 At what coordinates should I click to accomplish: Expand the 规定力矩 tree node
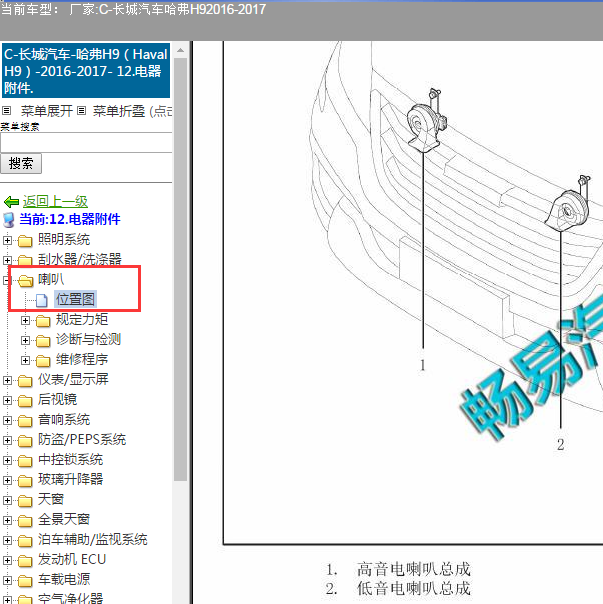pyautogui.click(x=25, y=320)
